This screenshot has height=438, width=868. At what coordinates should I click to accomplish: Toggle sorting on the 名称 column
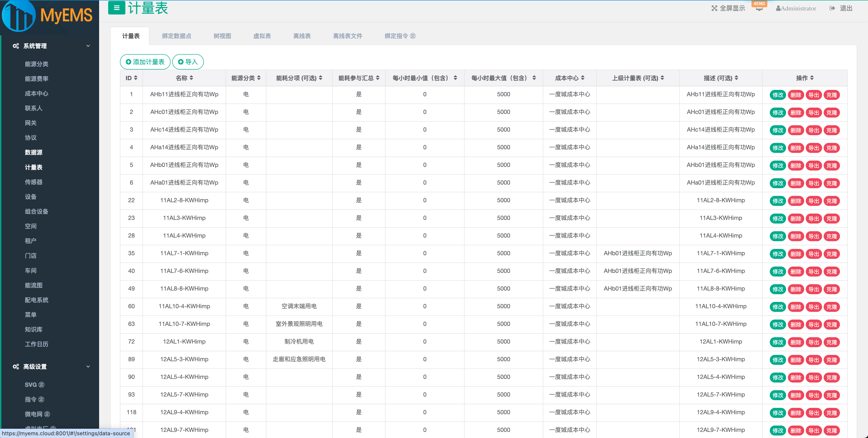(192, 77)
